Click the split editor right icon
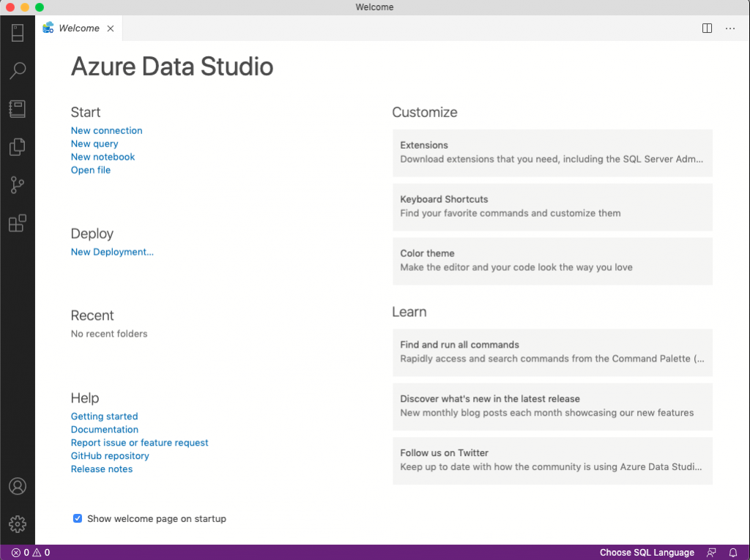 [x=707, y=29]
